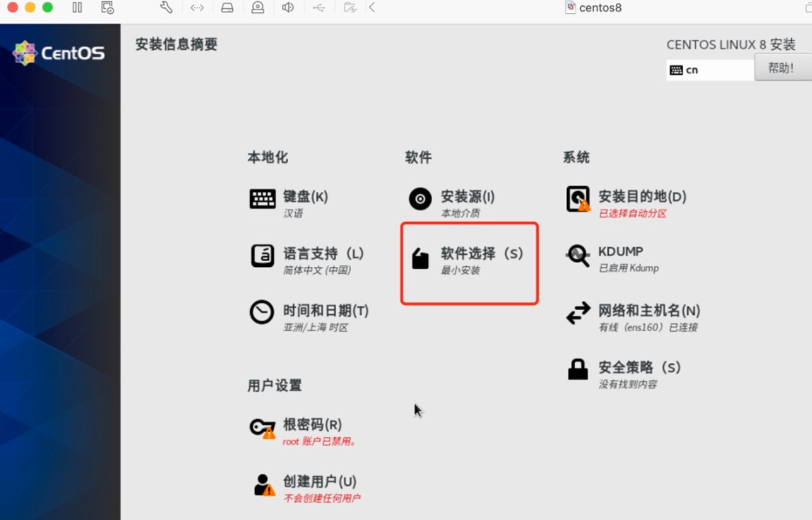Open 软件选择 (S) label

point(482,253)
